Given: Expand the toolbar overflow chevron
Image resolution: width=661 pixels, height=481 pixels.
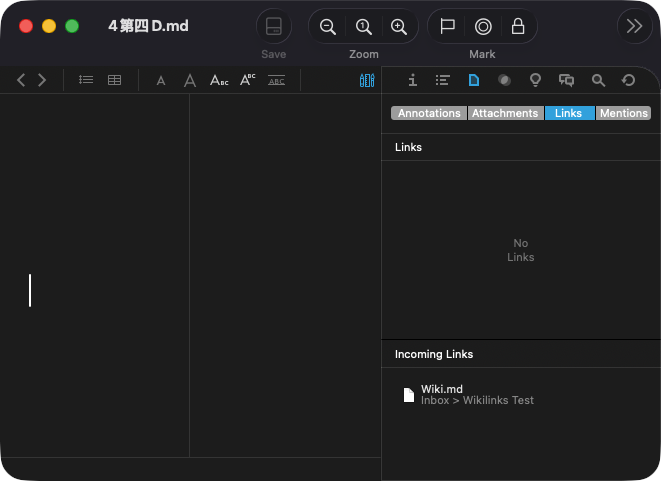Looking at the screenshot, I should click(x=634, y=27).
